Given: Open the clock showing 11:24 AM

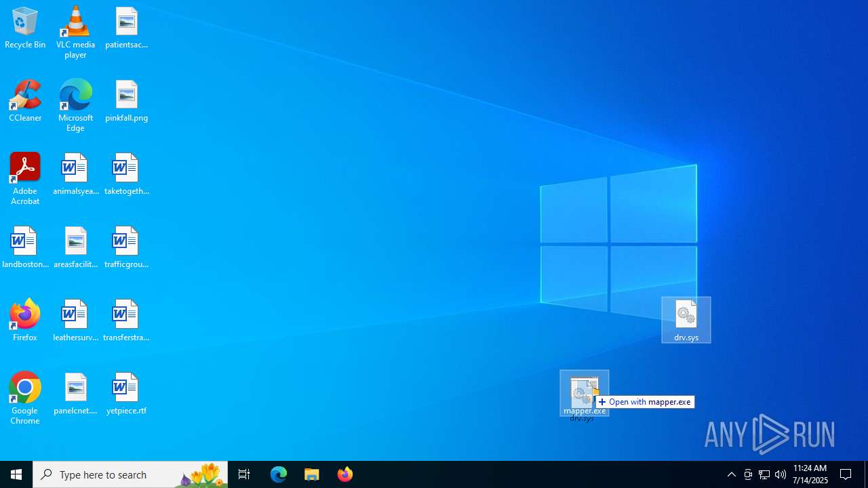Looking at the screenshot, I should [x=810, y=474].
